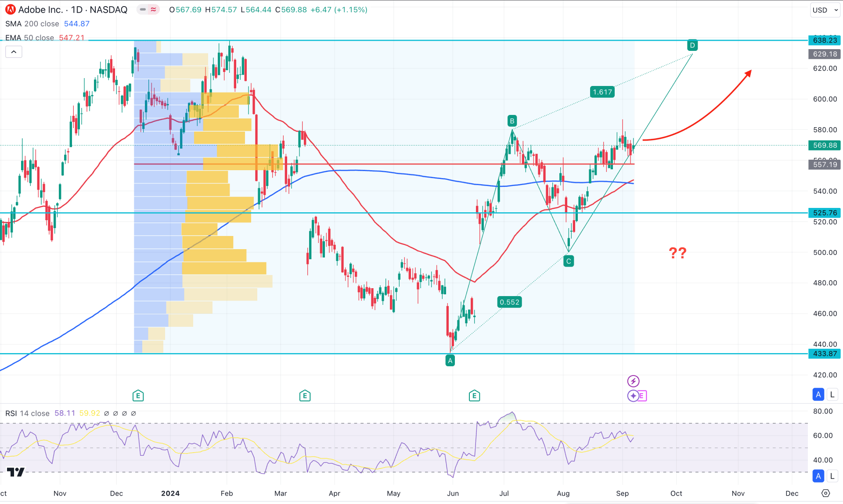Click the March earnings E marker
Image resolution: width=843 pixels, height=504 pixels.
pyautogui.click(x=305, y=396)
